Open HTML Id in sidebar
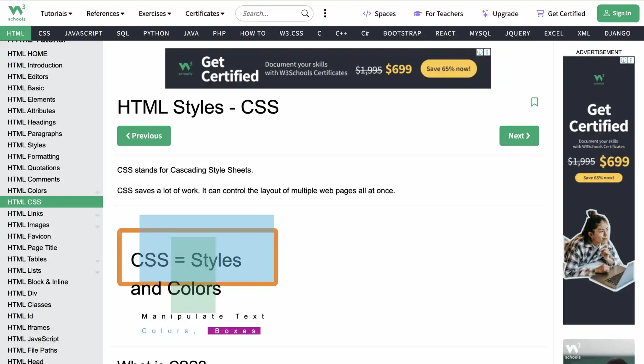The image size is (644, 364). tap(51, 316)
